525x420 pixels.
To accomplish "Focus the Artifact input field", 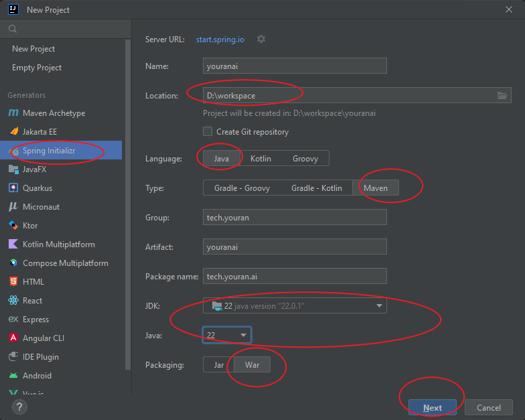I will click(x=295, y=247).
